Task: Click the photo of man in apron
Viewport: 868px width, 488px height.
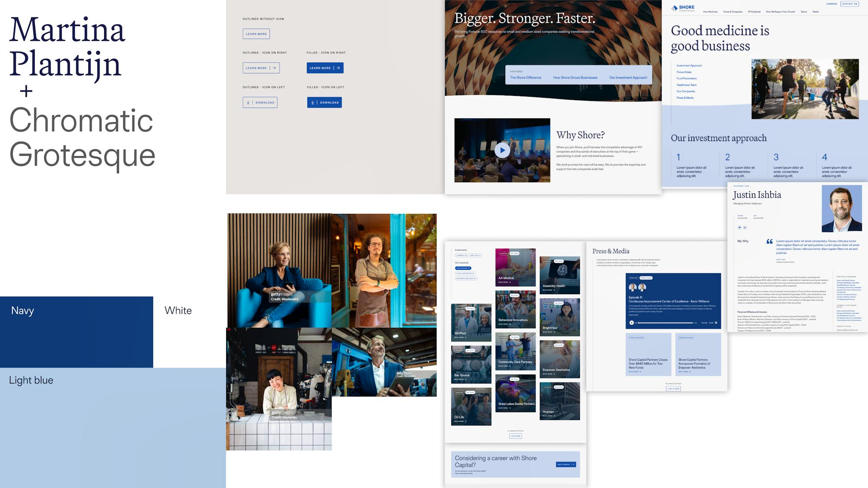Action: pyautogui.click(x=384, y=270)
